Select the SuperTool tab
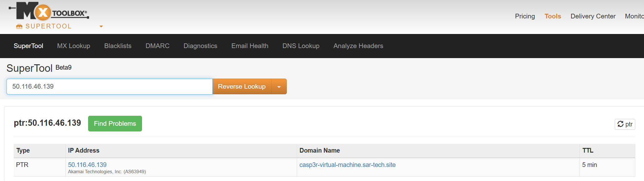 click(x=28, y=46)
